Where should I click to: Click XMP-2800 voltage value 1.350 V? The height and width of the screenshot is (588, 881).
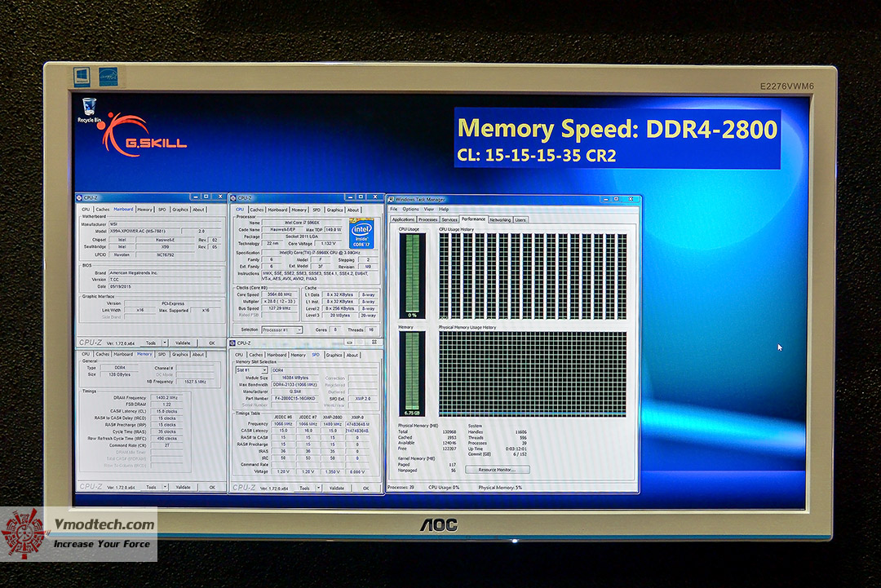click(333, 471)
